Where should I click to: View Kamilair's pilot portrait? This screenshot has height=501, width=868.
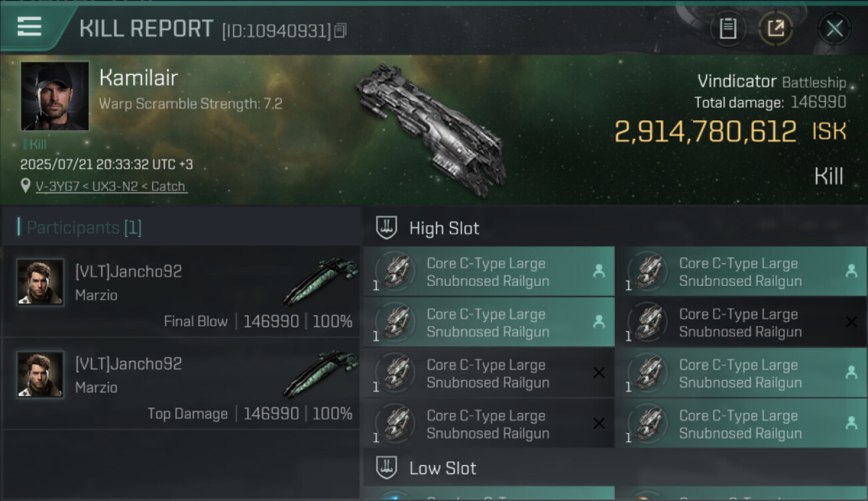point(55,96)
